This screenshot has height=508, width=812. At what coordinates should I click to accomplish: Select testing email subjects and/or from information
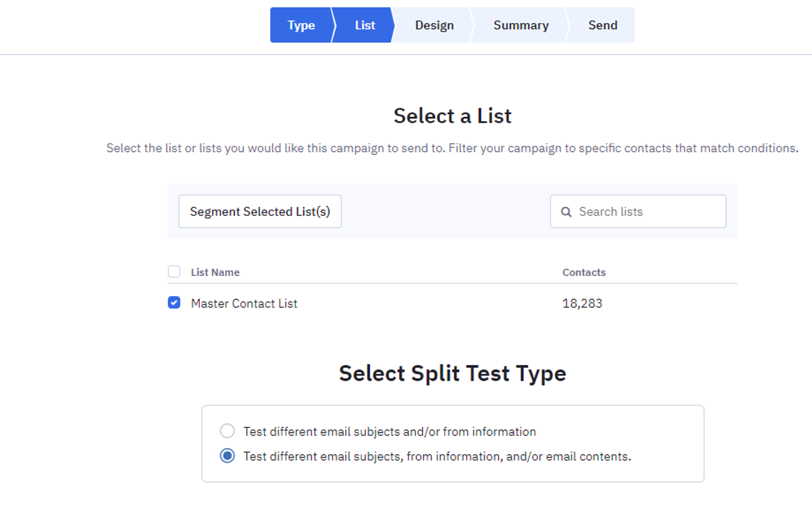point(227,431)
